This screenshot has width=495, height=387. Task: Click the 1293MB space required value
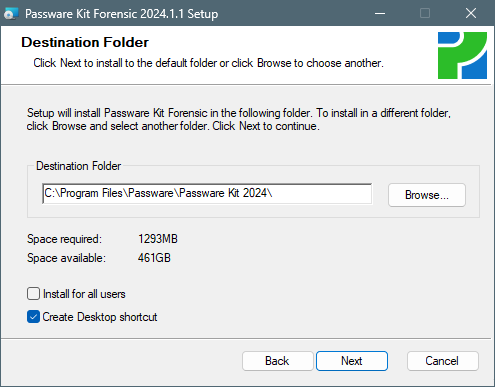[158, 239]
